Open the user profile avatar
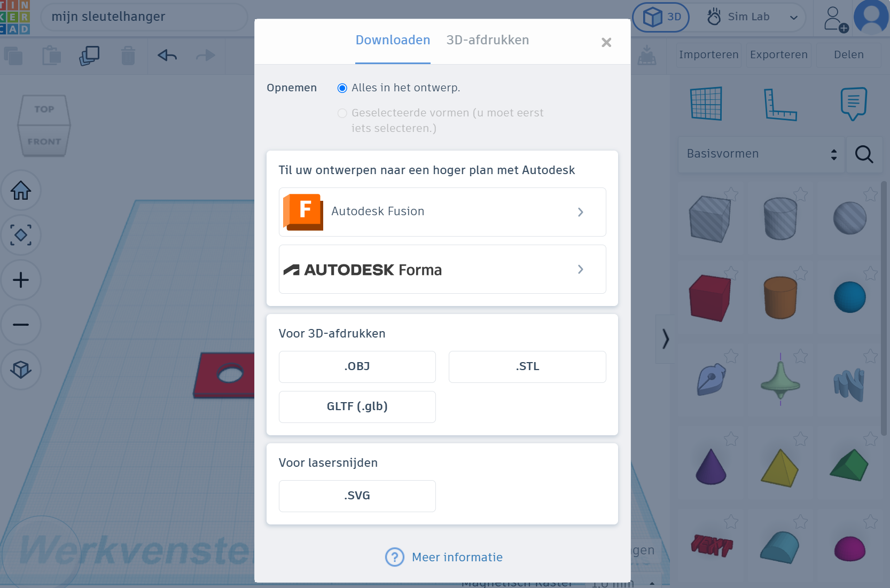 (x=871, y=17)
